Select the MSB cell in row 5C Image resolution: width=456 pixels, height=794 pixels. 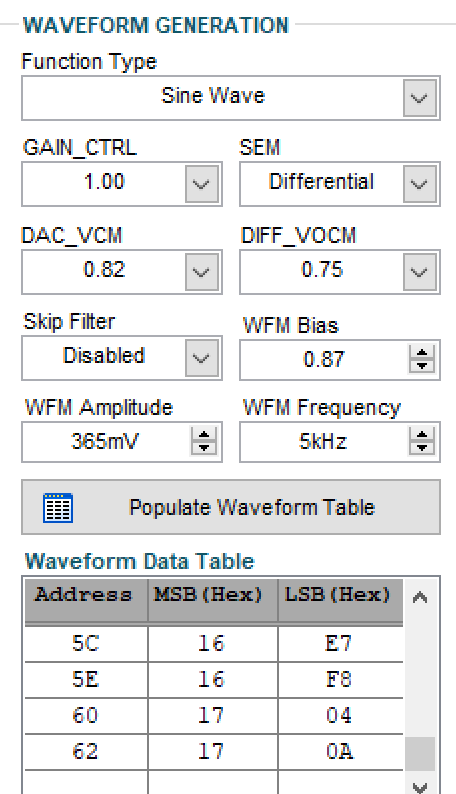point(213,644)
